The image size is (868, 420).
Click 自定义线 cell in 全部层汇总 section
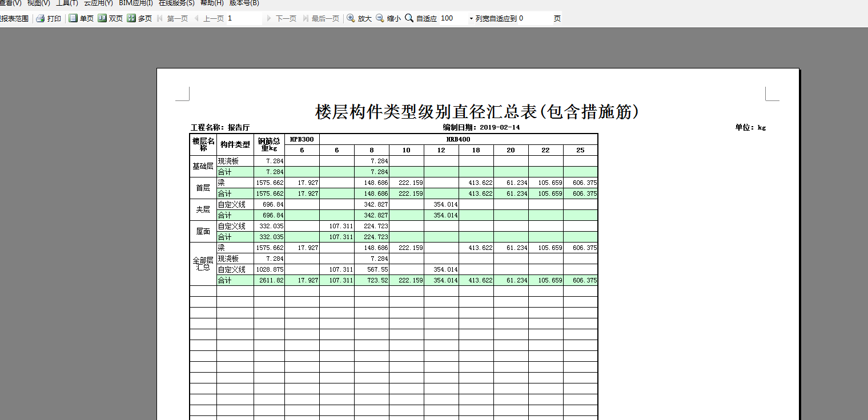click(235, 270)
